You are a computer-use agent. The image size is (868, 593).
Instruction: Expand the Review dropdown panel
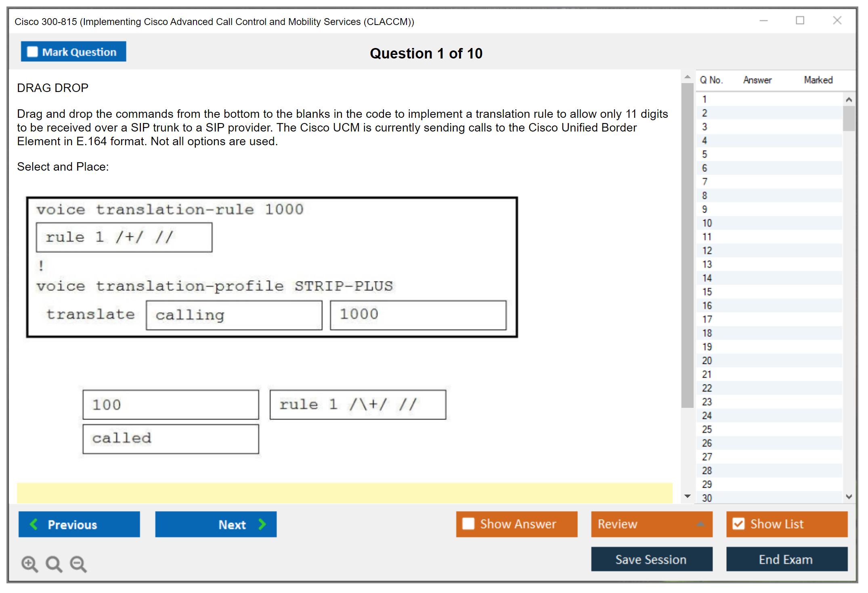[x=700, y=524]
